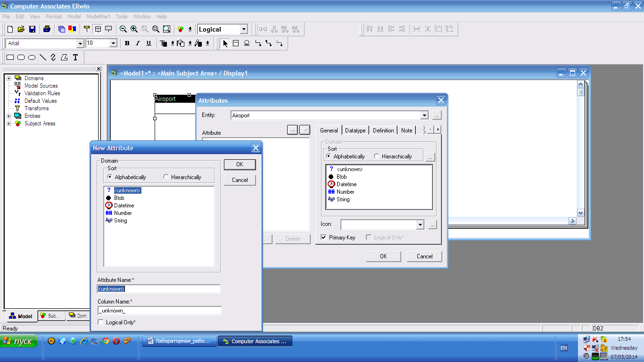Click the Column Name input field
The image size is (644, 362).
pyautogui.click(x=159, y=311)
